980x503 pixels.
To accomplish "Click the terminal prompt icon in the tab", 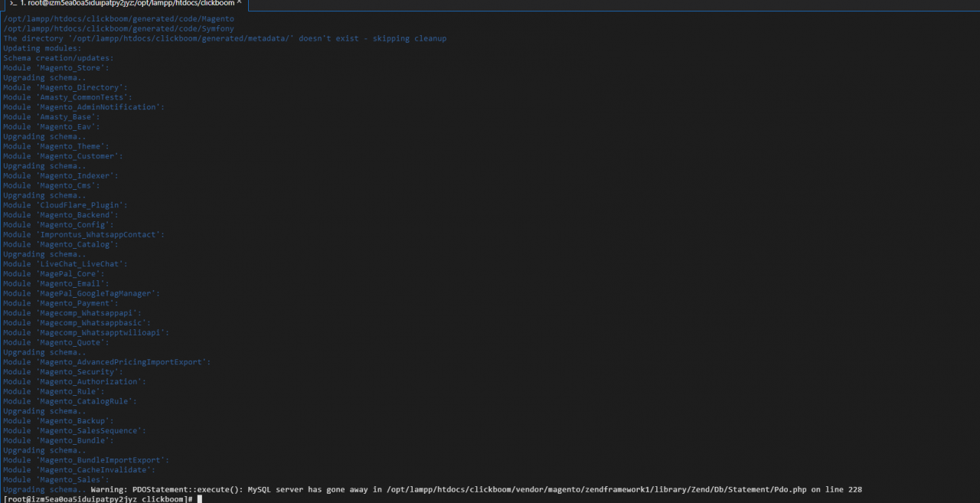I will coord(14,4).
